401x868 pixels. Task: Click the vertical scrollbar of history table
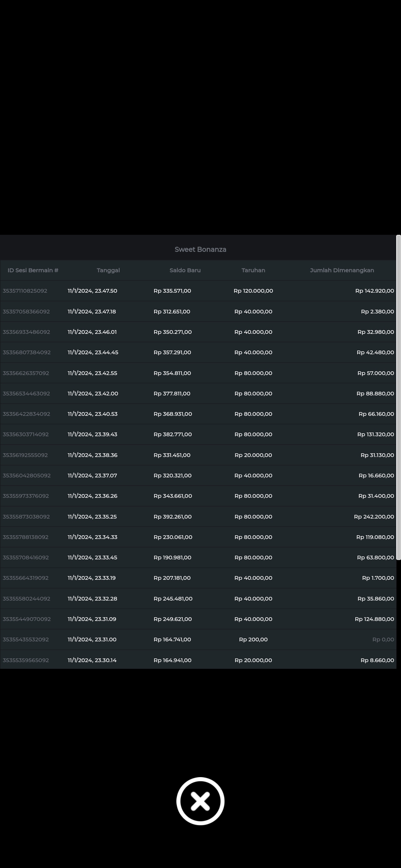click(x=398, y=397)
